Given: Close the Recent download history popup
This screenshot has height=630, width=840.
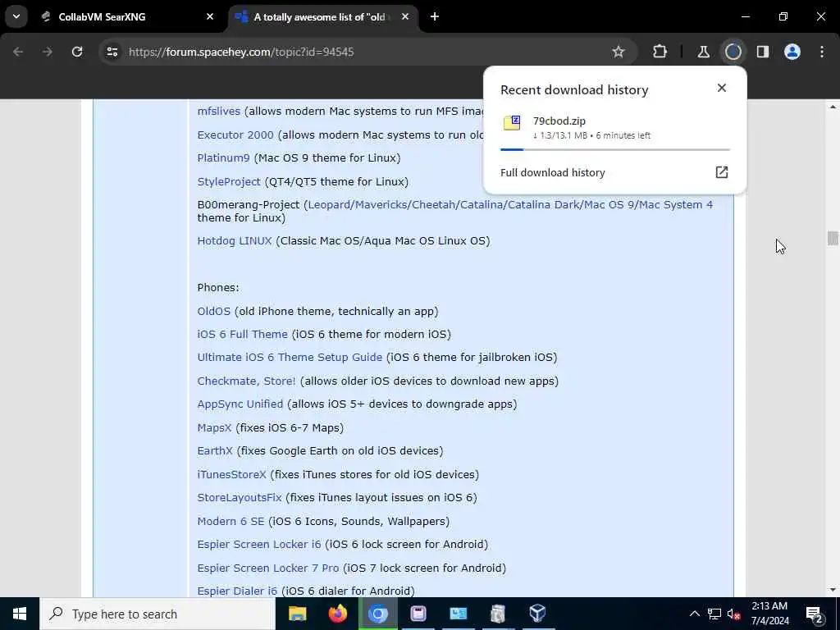Looking at the screenshot, I should coord(722,88).
